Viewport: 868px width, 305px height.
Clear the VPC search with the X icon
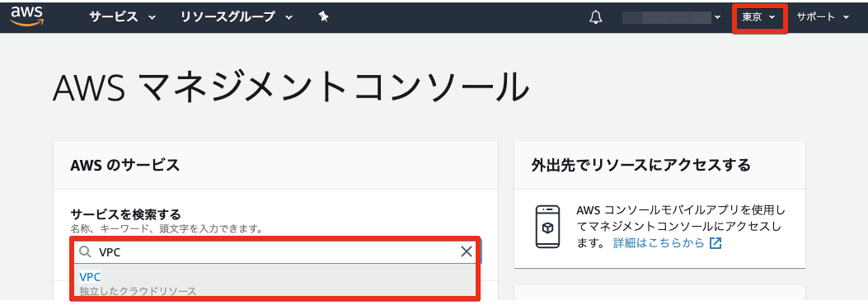tap(467, 252)
